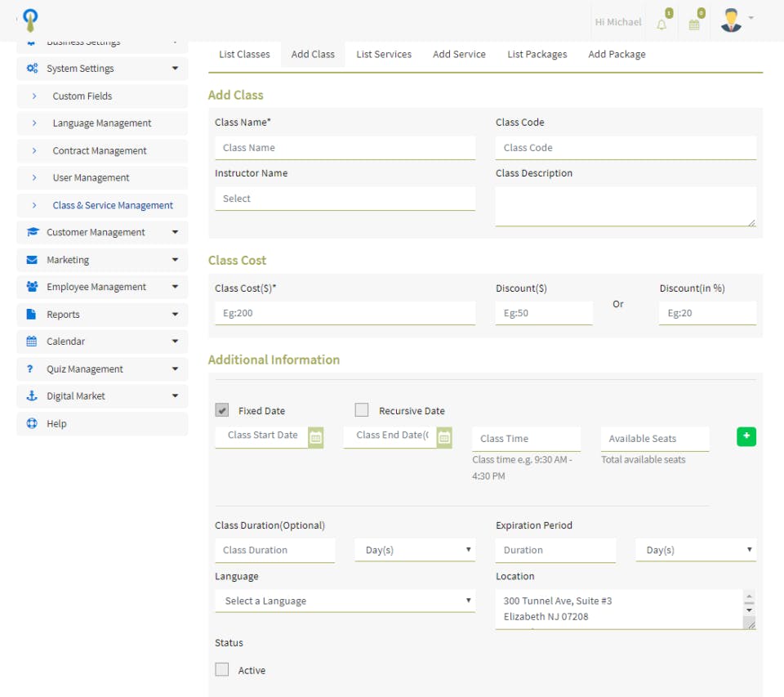Click the Quiz Management question mark icon
Image resolution: width=784 pixels, height=697 pixels.
pos(30,369)
